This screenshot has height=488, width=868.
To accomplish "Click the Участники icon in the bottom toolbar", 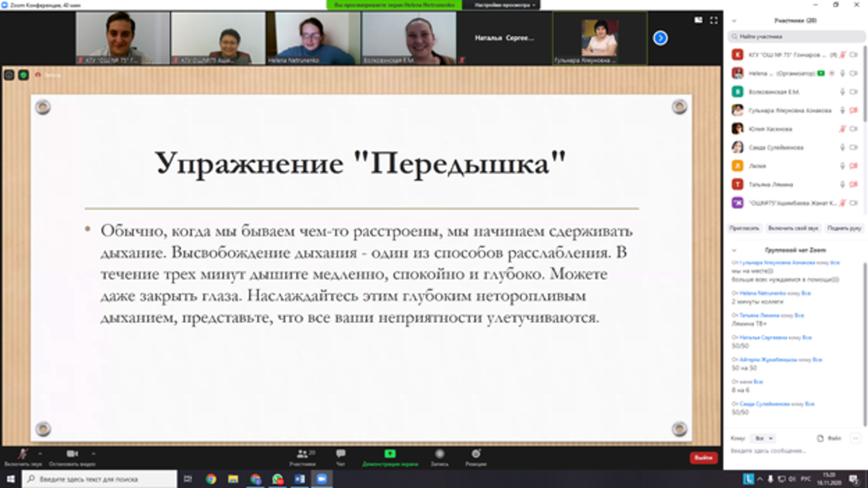I will [302, 455].
